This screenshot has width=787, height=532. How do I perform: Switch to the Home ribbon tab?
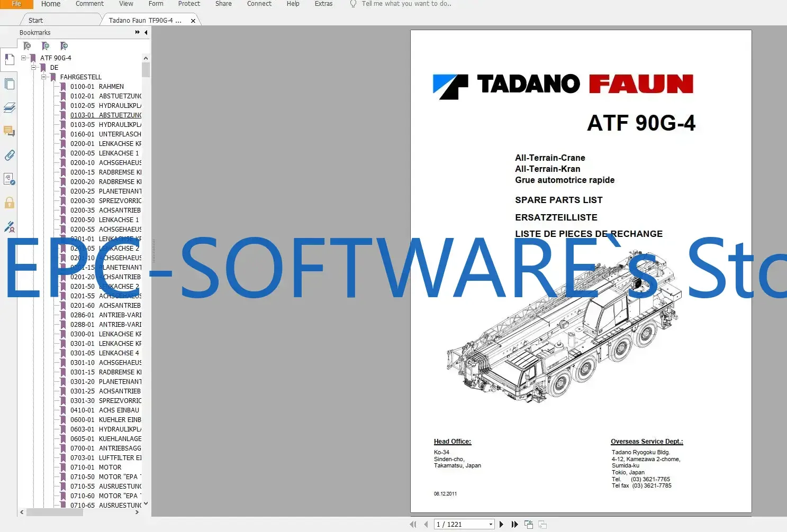51,4
